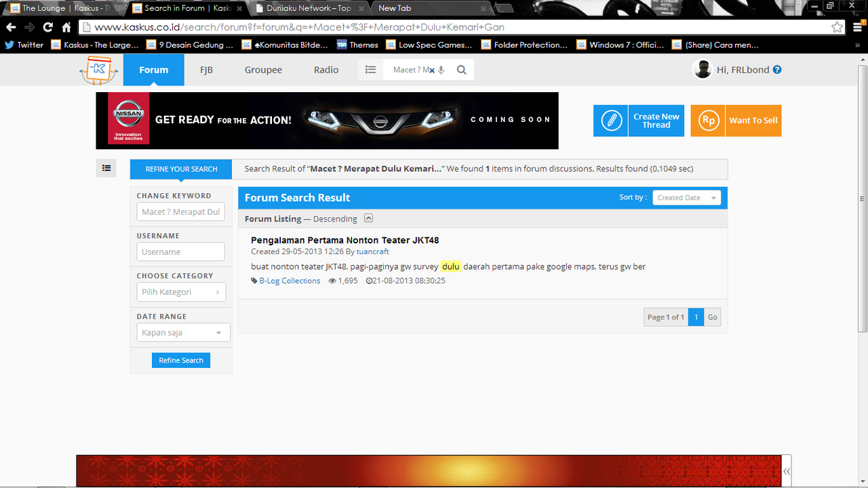
Task: Click the Change Keyword input field
Action: [180, 212]
